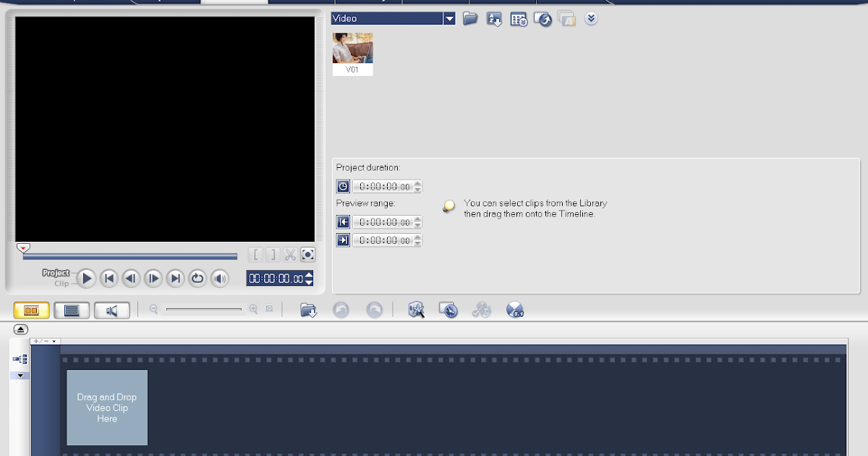Open the Video library dropdown

coord(448,17)
